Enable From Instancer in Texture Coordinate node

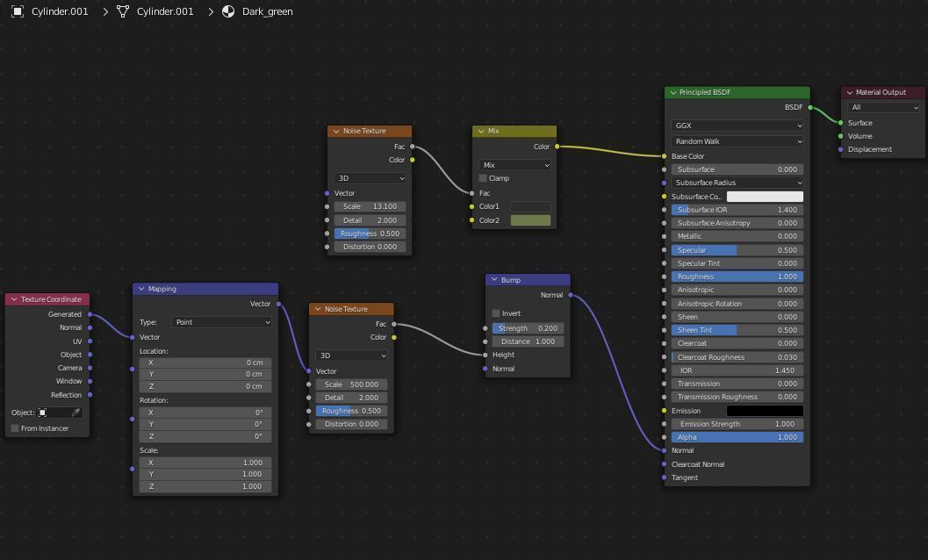point(15,428)
